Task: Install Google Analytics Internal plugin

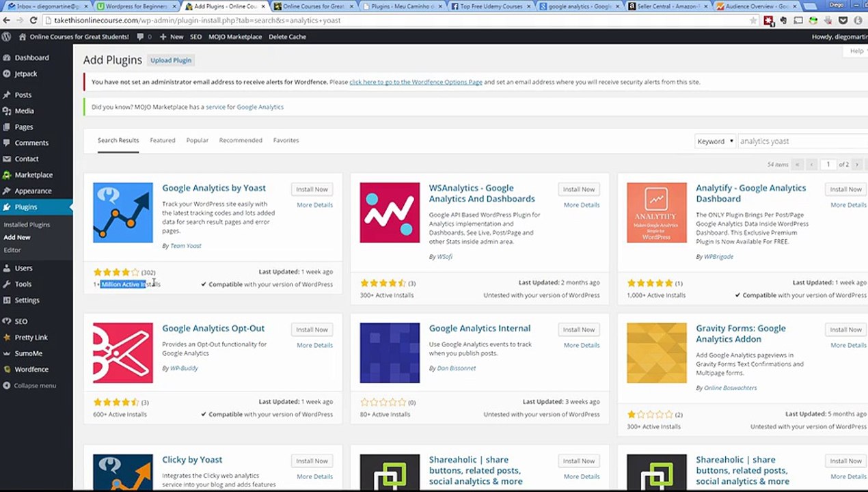Action: tap(579, 329)
